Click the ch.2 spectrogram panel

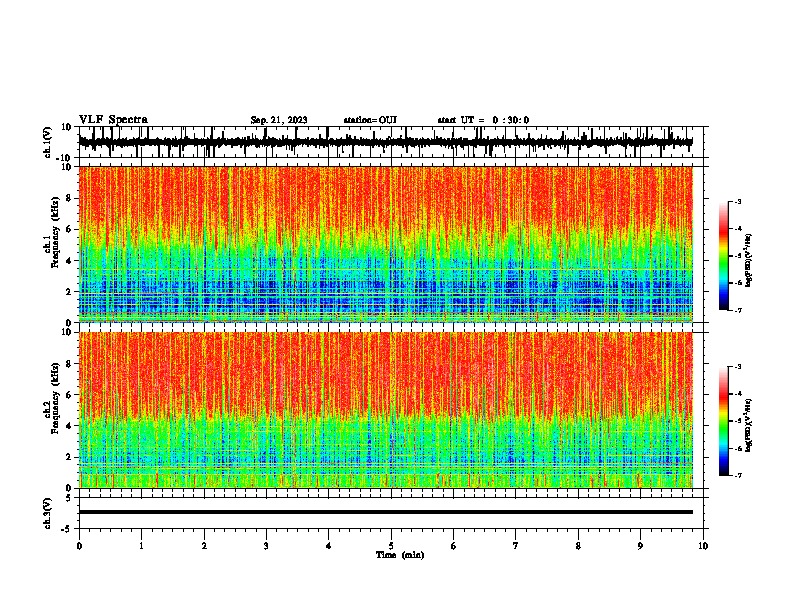[x=385, y=410]
